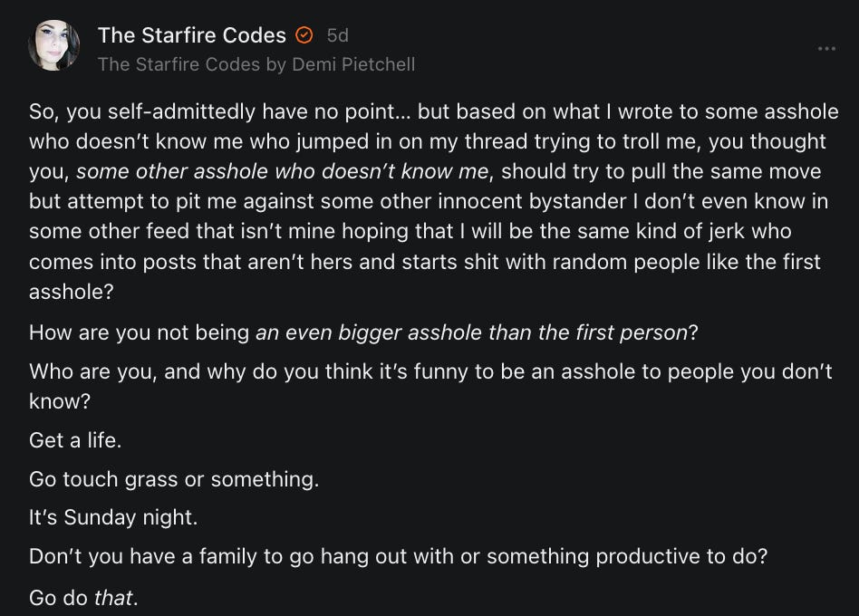This screenshot has height=616, width=859.
Task: Click the "It's Sunday night." line
Action: pyautogui.click(x=113, y=518)
